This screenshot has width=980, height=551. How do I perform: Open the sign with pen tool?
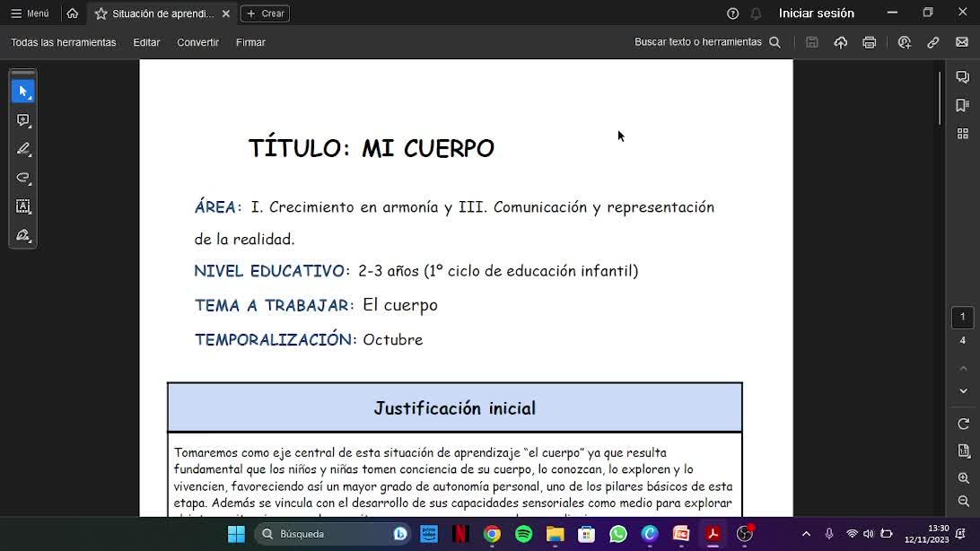coord(23,235)
